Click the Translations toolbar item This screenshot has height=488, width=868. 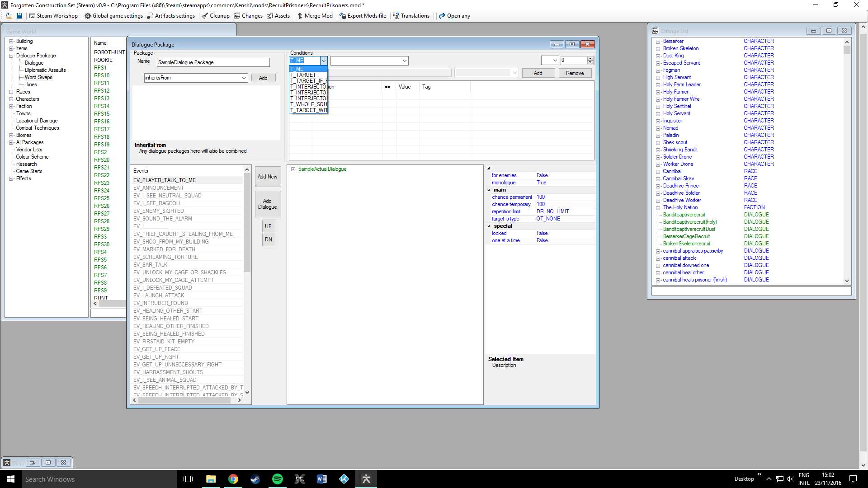pos(411,16)
